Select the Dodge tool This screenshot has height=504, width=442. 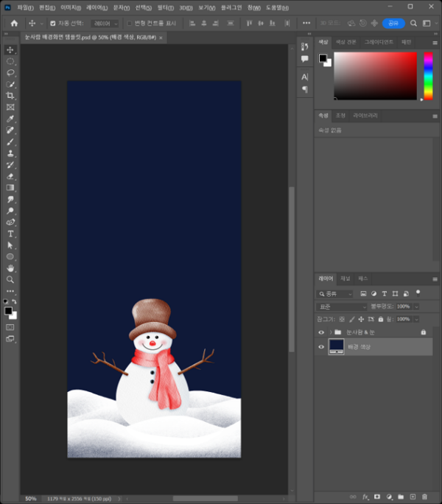coord(10,211)
